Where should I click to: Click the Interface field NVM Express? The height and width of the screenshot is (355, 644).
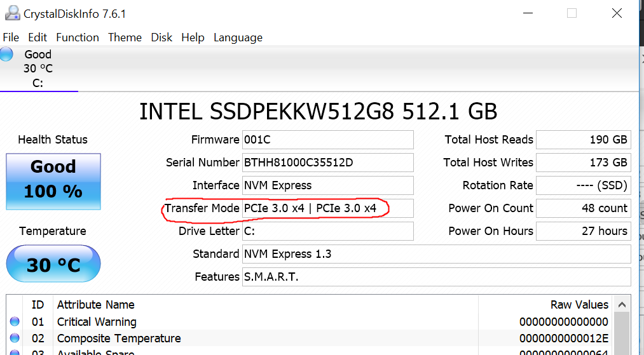[x=328, y=185]
